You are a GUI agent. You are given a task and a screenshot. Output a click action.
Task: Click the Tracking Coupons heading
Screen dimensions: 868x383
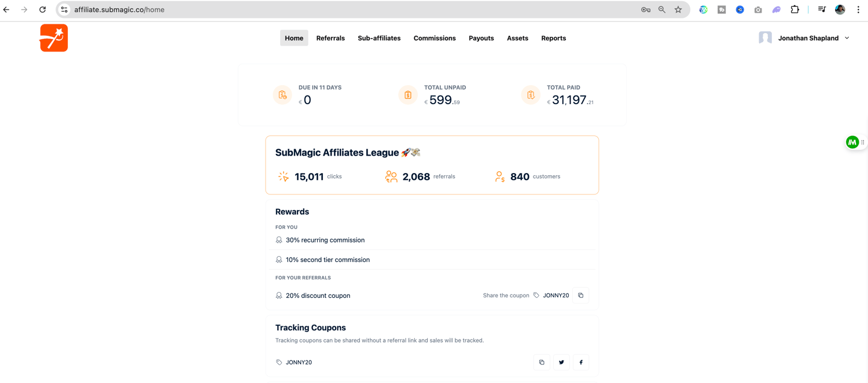point(311,327)
